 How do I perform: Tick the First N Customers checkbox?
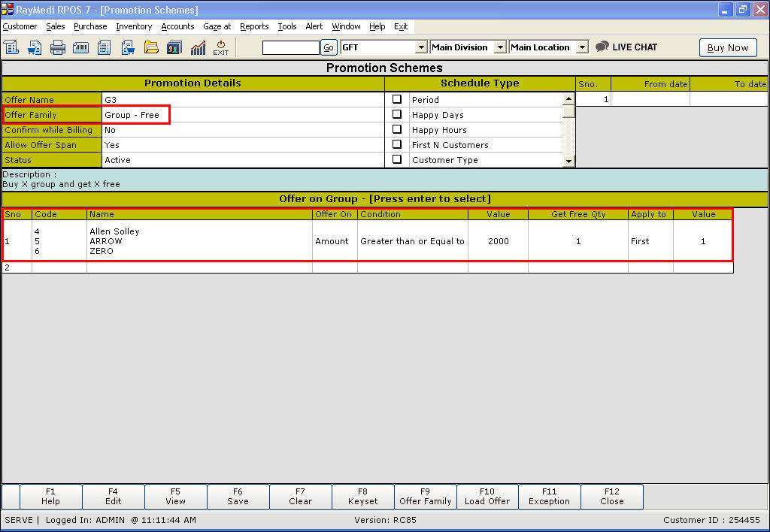pyautogui.click(x=397, y=144)
